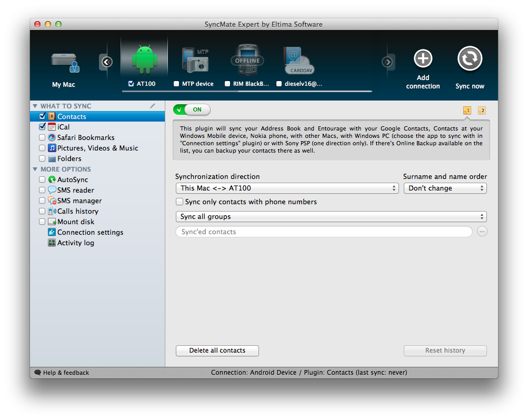The image size is (528, 420).
Task: Select the MTP device camera icon
Action: [195, 59]
